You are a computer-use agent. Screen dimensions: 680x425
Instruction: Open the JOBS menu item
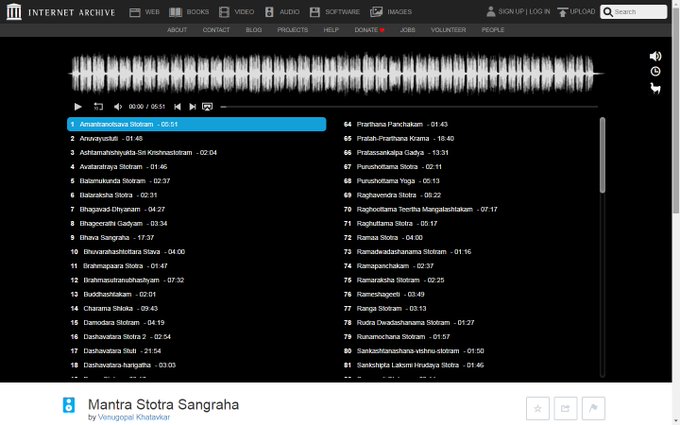click(x=408, y=30)
